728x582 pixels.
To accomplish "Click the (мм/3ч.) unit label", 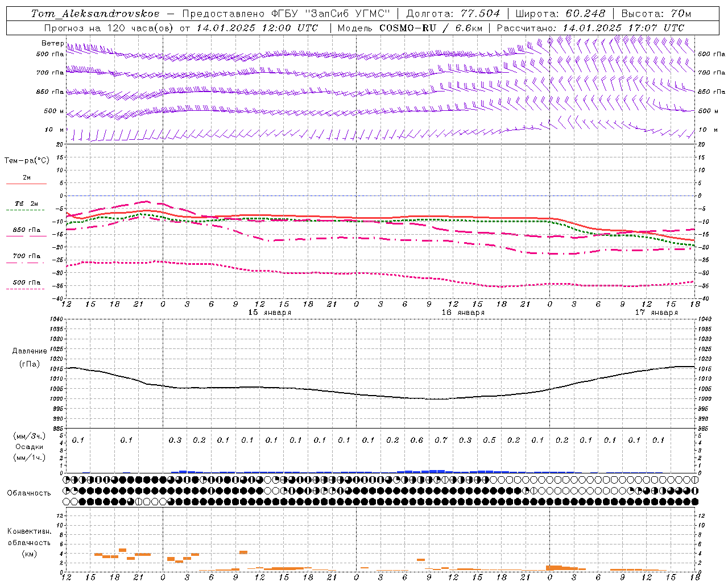I will pos(30,436).
